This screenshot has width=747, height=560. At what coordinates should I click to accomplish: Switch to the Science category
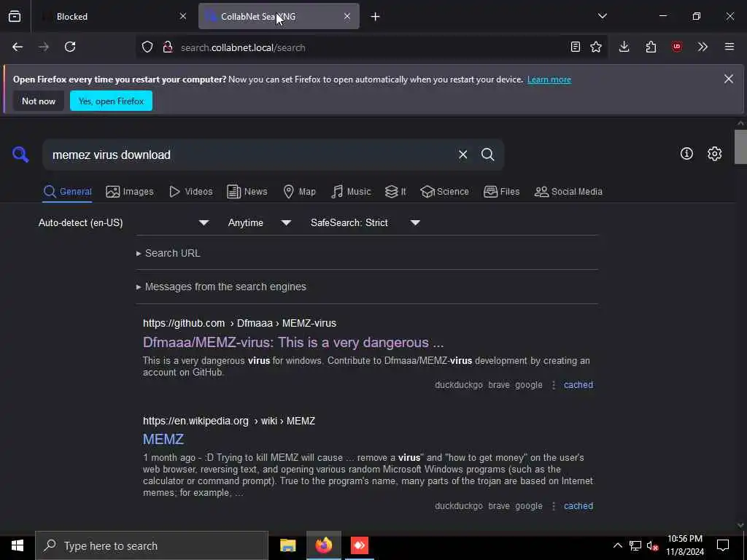tap(444, 192)
